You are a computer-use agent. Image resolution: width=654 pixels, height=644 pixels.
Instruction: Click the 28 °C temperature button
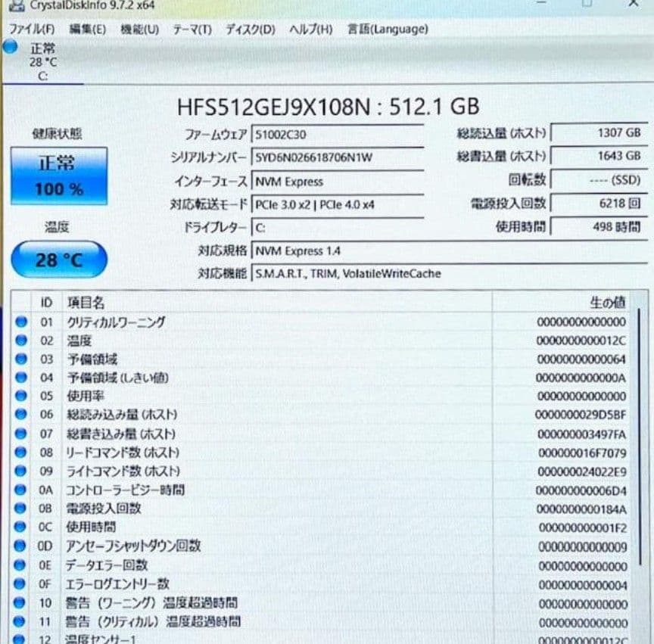[x=59, y=260]
